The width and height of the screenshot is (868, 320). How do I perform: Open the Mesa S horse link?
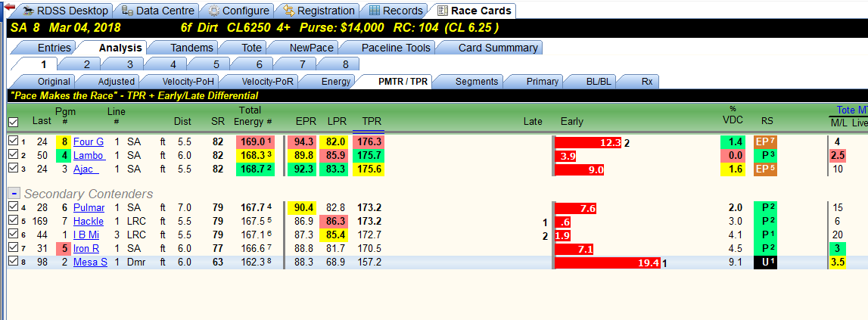[90, 263]
